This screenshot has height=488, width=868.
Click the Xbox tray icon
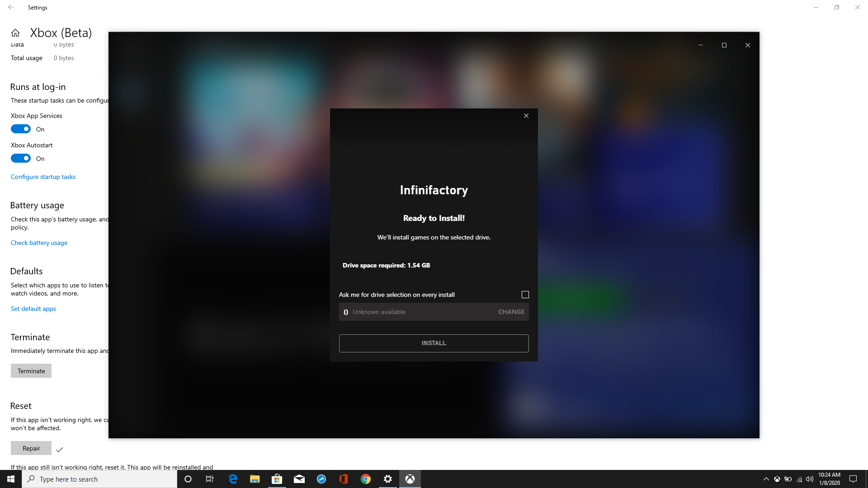[x=777, y=479]
